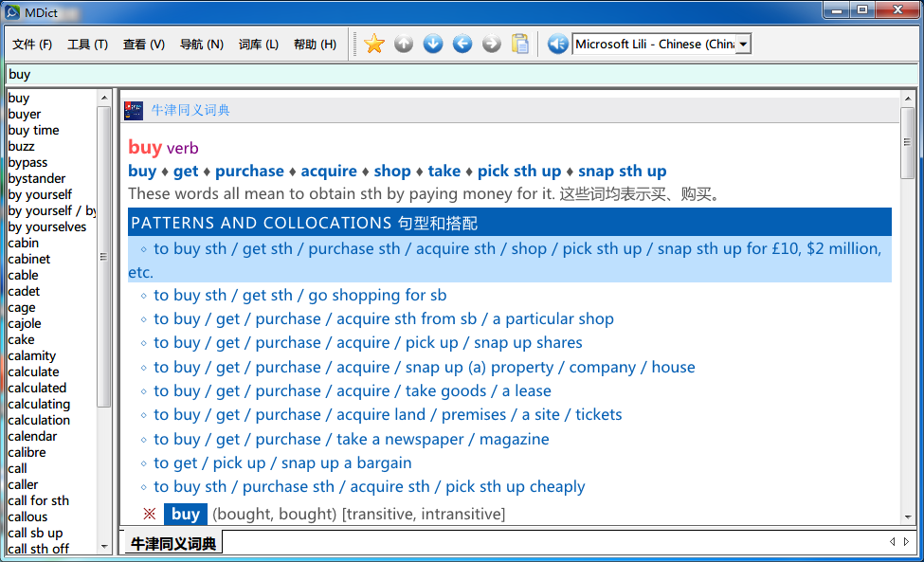Viewport: 924px width, 562px height.
Task: Click the word list scrollbar thumb
Action: tap(103, 257)
